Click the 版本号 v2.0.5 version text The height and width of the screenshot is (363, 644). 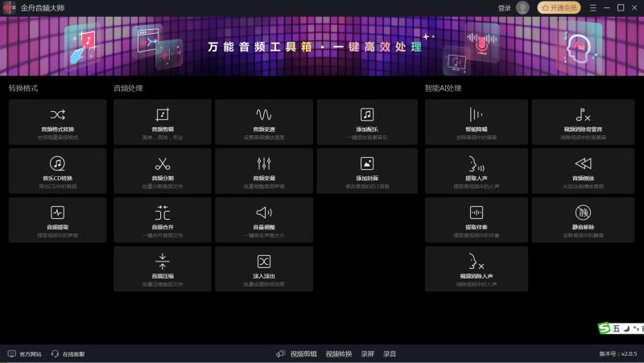point(618,354)
